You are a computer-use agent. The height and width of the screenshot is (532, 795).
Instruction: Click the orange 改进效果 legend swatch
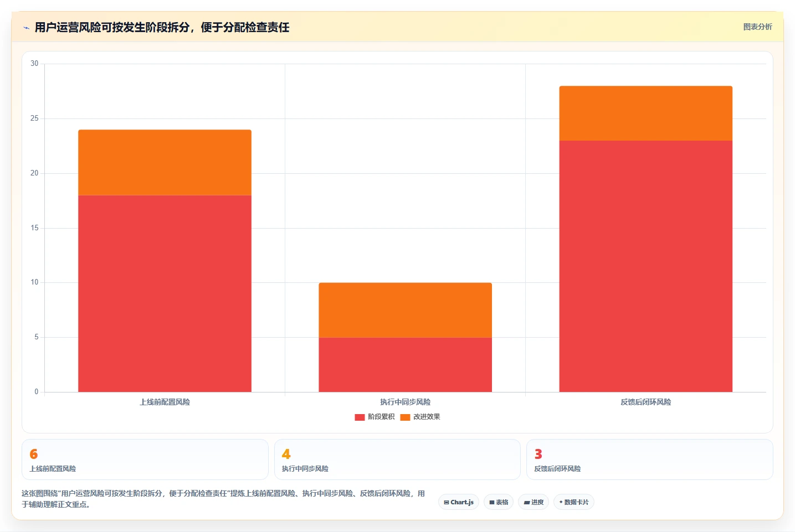click(405, 417)
